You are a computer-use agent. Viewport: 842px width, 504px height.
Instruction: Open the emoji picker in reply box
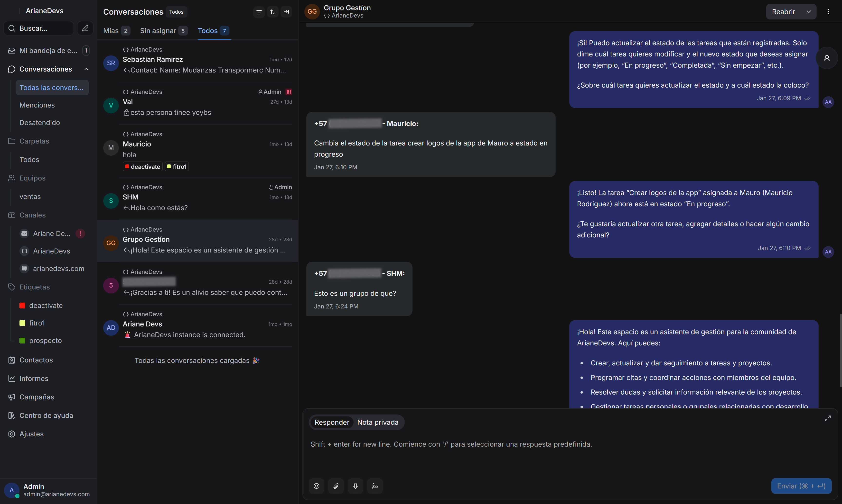pos(316,486)
